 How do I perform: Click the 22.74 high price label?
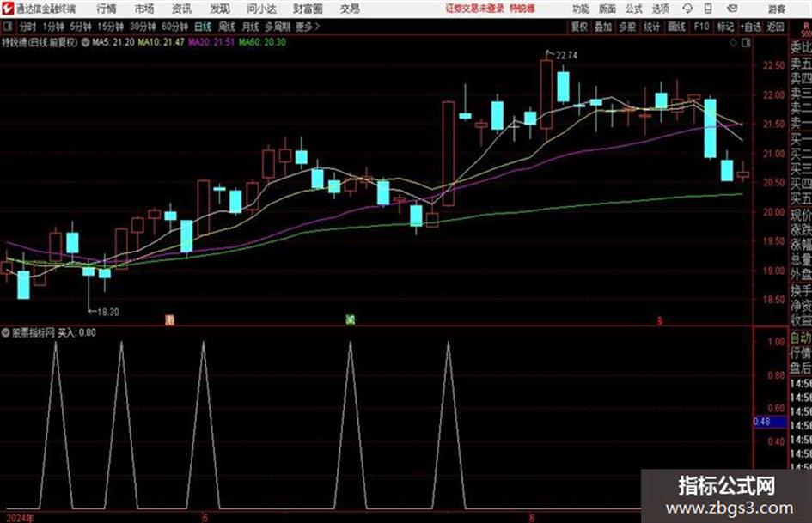tap(566, 56)
